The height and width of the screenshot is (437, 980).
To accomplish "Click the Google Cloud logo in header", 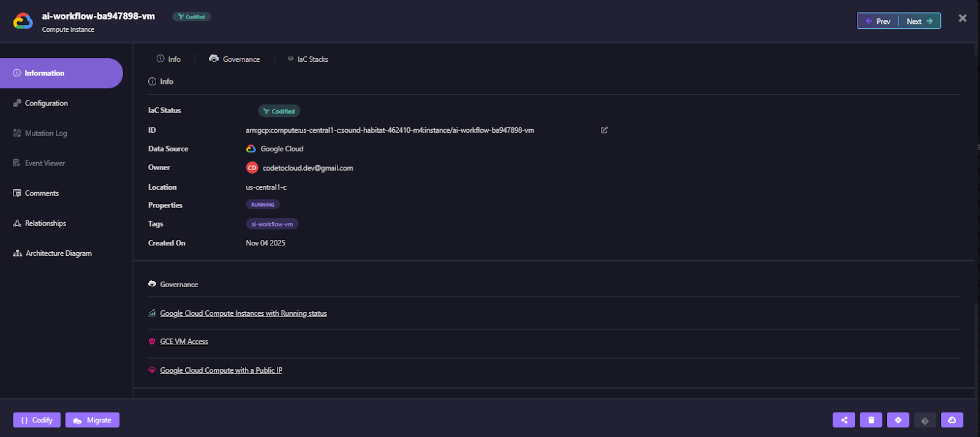I will tap(23, 21).
